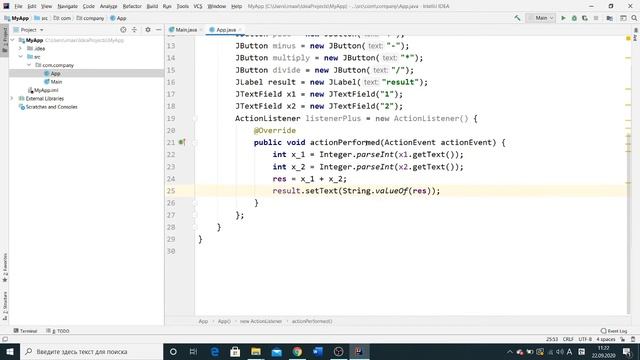Image resolution: width=640 pixels, height=360 pixels.
Task: Click Locate/Select Opened File target icon
Action: point(123,30)
